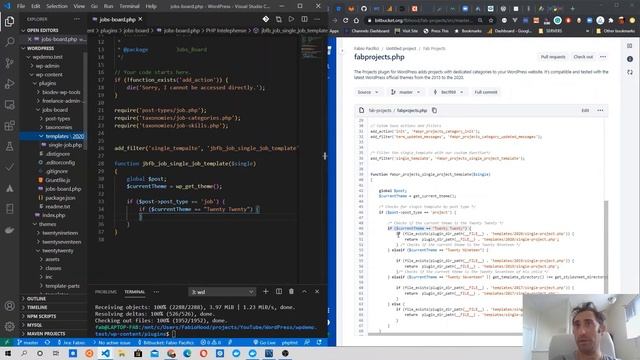Click the run file play icon in the editor toolbar
The height and width of the screenshot is (360, 640).
(x=291, y=19)
